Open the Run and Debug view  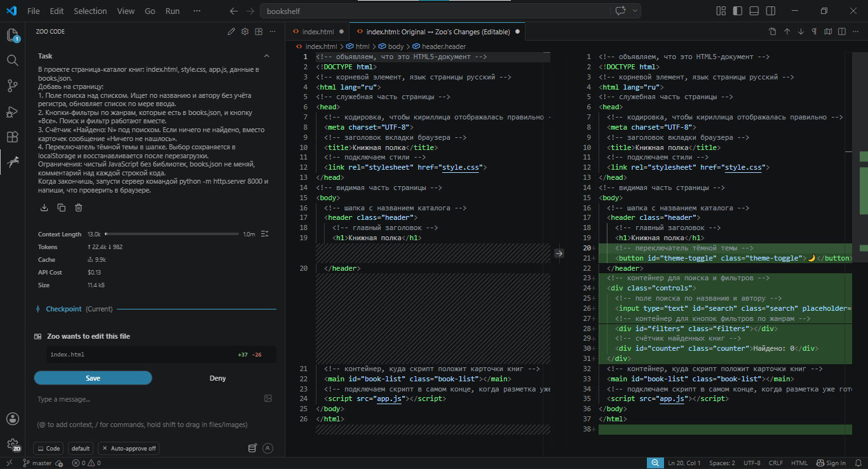point(13,111)
